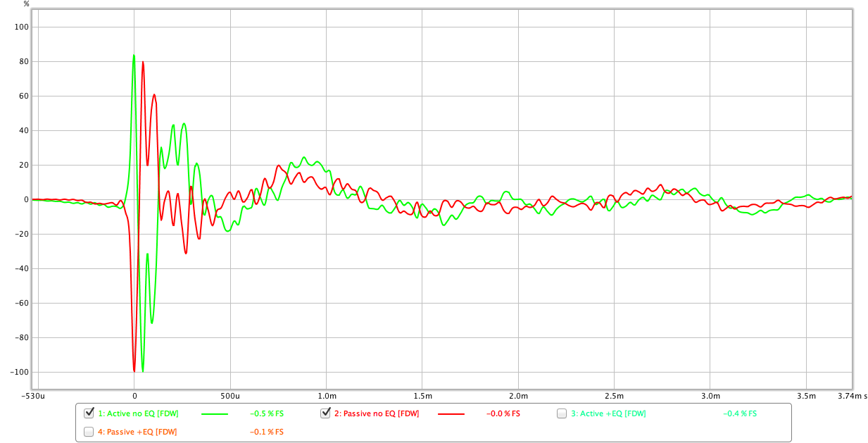Click the 3.5m time axis label
This screenshot has width=868, height=443.
(x=806, y=397)
